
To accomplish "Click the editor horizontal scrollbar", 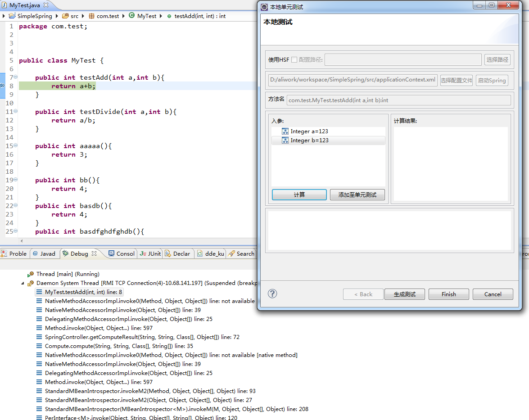I will pyautogui.click(x=135, y=241).
